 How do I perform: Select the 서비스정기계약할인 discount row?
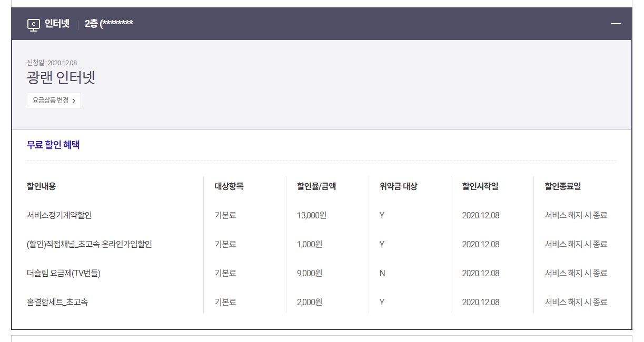point(60,215)
